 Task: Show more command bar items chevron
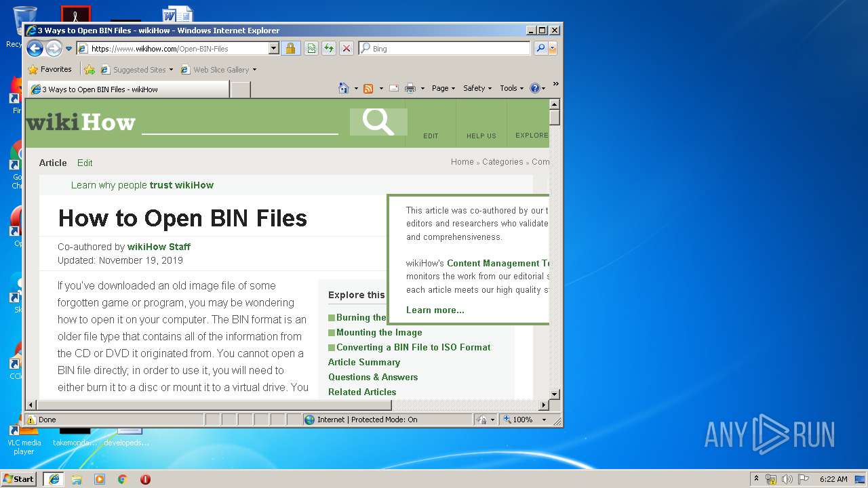555,84
